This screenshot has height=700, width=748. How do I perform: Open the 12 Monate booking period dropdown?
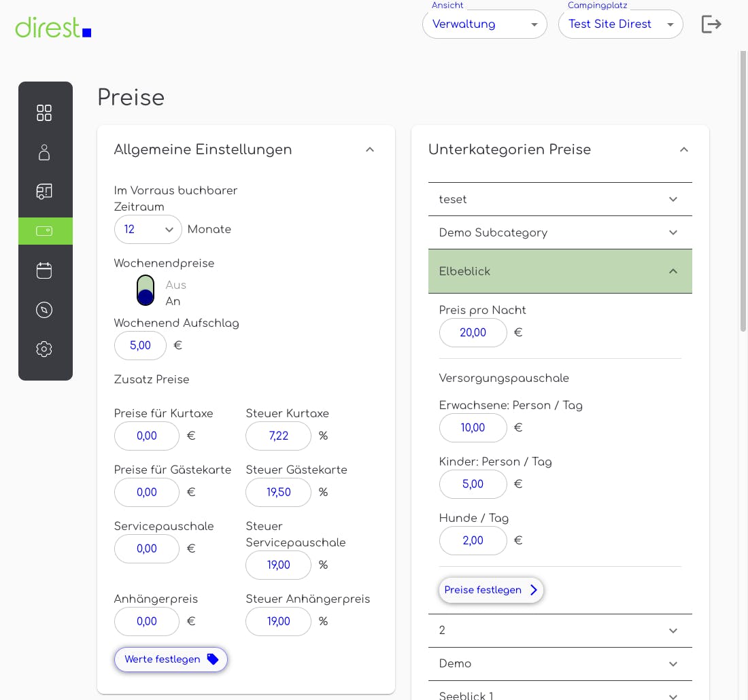pos(148,230)
